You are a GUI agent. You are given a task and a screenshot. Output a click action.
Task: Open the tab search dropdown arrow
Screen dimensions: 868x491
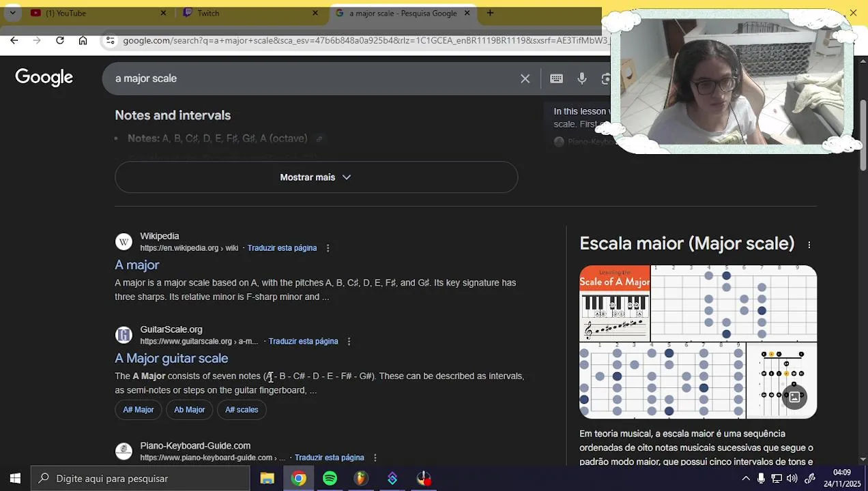click(x=12, y=13)
